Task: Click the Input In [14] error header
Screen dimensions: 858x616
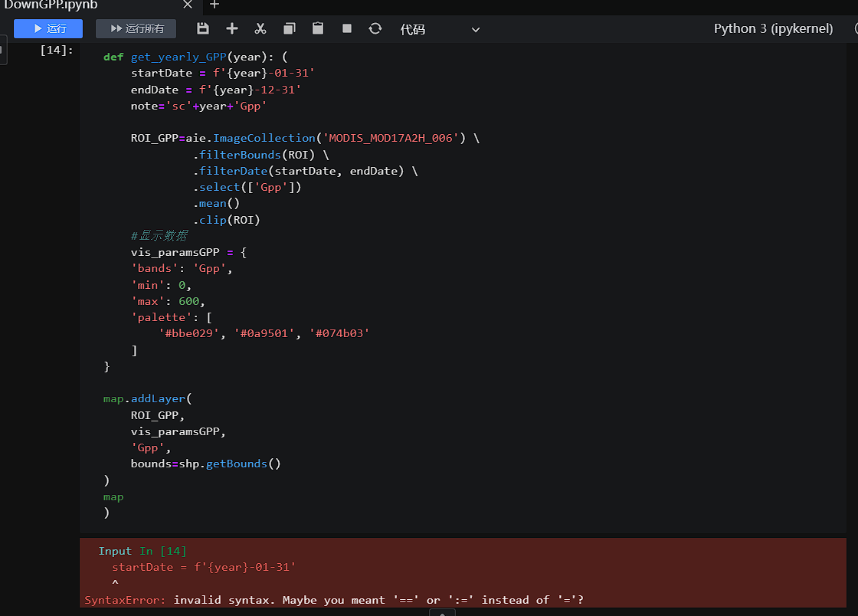Action: pos(142,551)
